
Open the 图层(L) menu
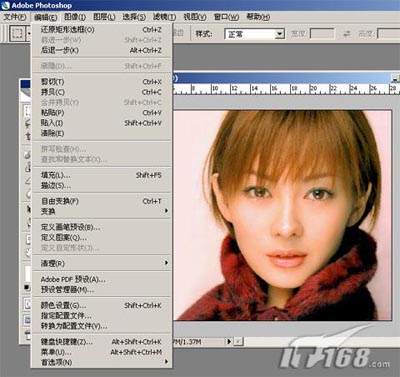(x=104, y=17)
